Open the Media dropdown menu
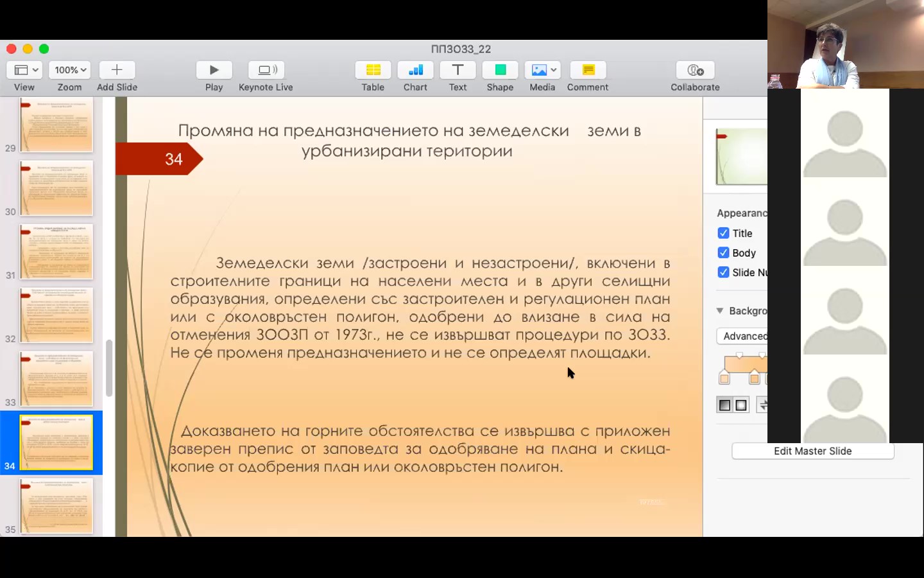Viewport: 924px width, 578px height. click(543, 70)
